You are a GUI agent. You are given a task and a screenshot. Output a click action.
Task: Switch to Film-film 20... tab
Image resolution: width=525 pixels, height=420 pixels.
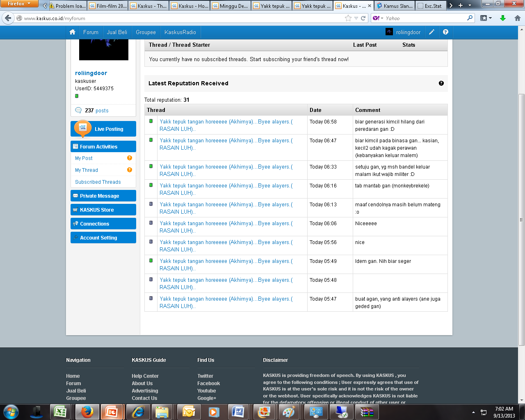point(108,6)
